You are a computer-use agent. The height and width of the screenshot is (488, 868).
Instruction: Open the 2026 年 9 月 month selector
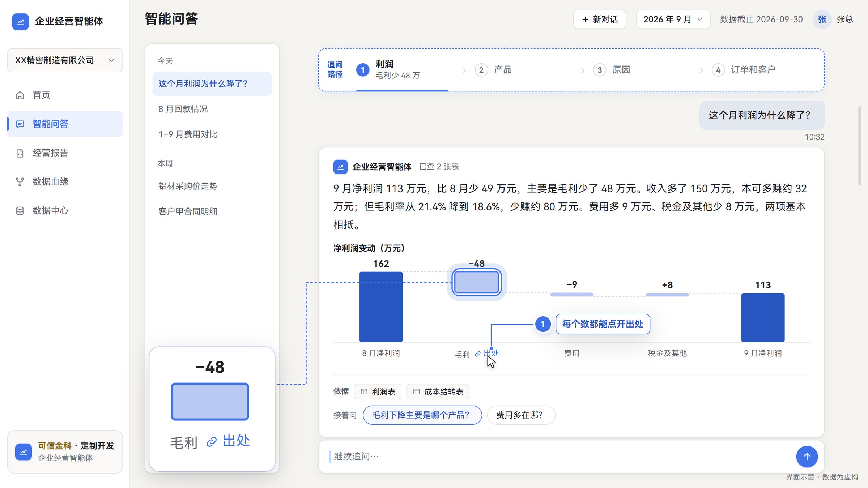673,19
